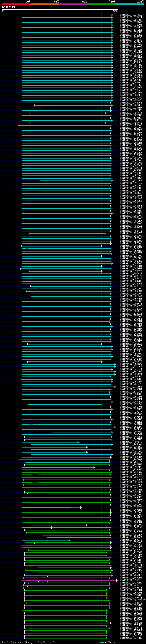Select hit label UniRef100_A1CUP0

click(x=131, y=352)
